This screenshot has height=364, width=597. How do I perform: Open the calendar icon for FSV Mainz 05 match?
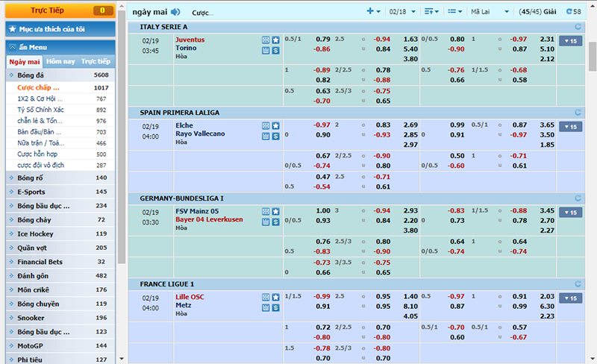[266, 222]
